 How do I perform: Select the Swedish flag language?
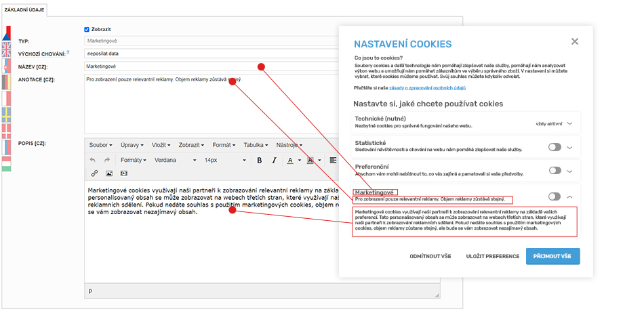[6, 115]
